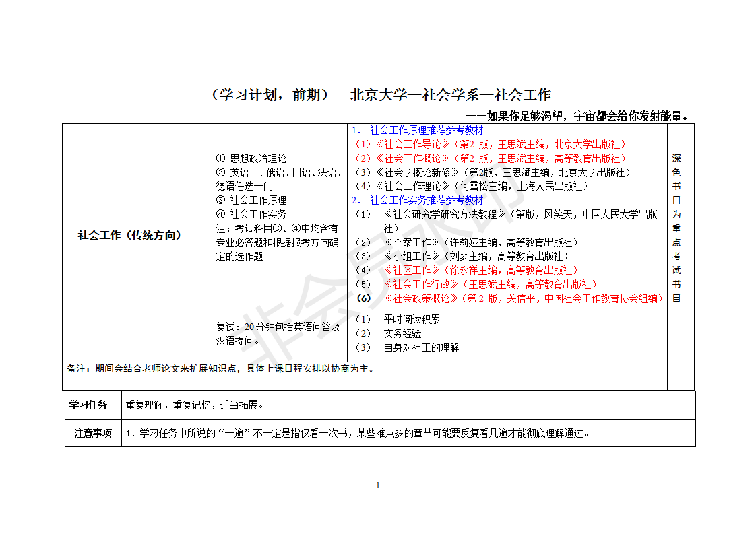Screen dimensions: 756x534
Task: Click the page number 1 at bottom
Action: 378,484
